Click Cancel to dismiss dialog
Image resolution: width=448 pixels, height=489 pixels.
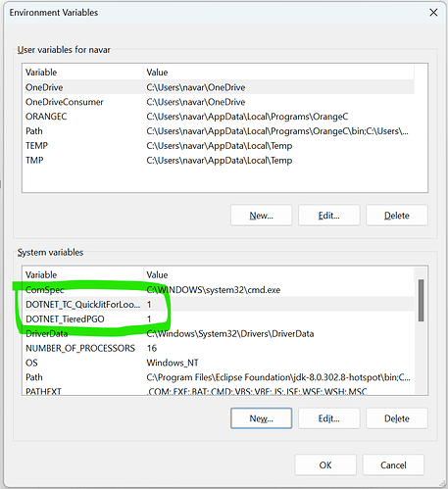(x=393, y=465)
